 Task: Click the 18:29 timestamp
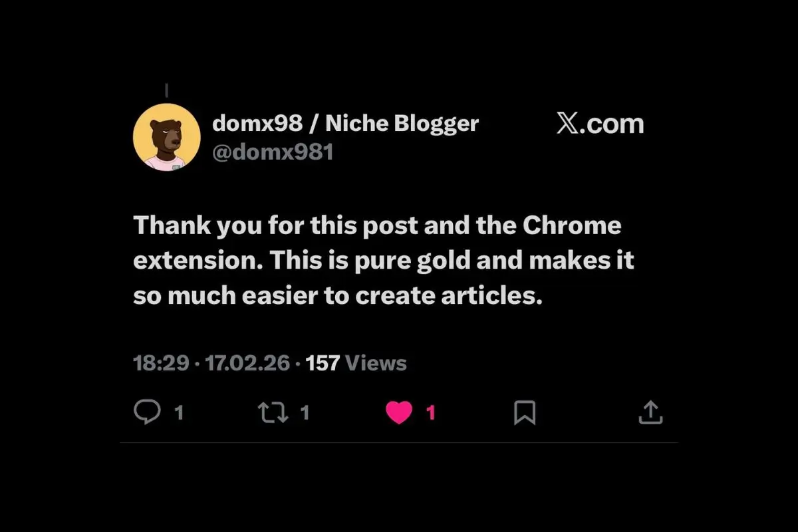[162, 363]
